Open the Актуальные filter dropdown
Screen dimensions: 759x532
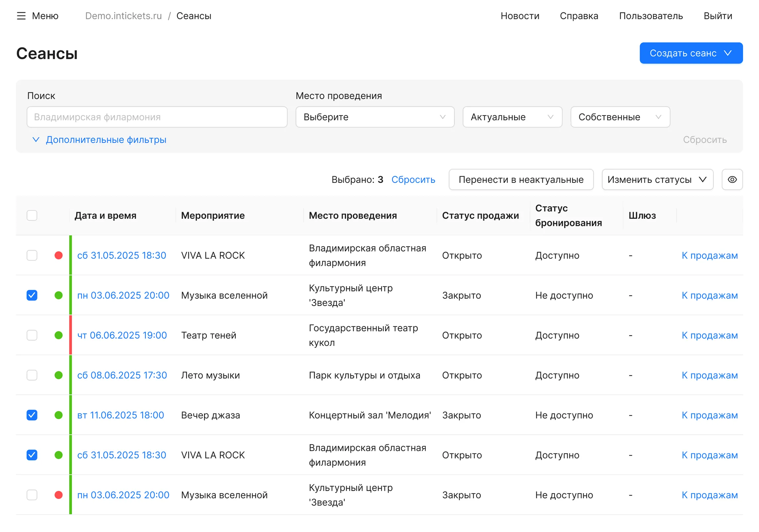click(512, 117)
